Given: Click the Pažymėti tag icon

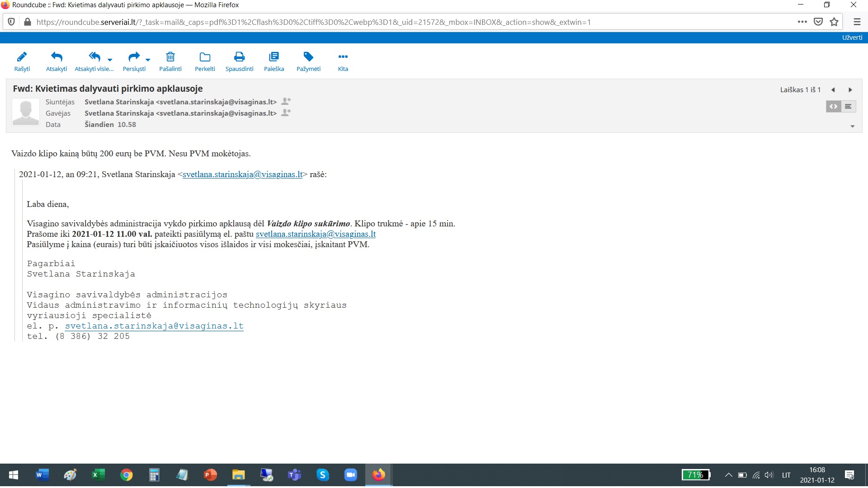Looking at the screenshot, I should [308, 57].
